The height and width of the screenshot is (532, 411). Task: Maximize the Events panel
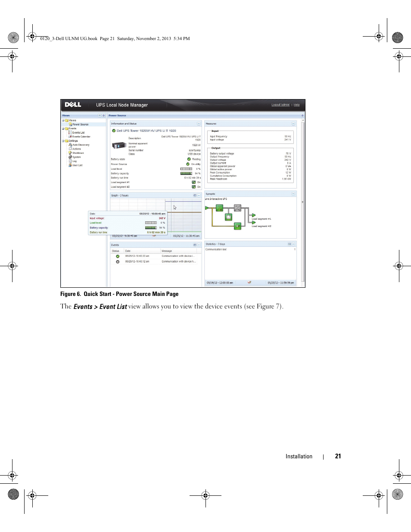[x=195, y=245]
